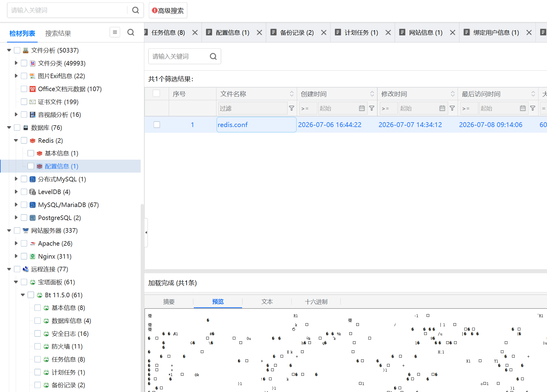Select PostgreSQL (2) in the tree

[59, 218]
